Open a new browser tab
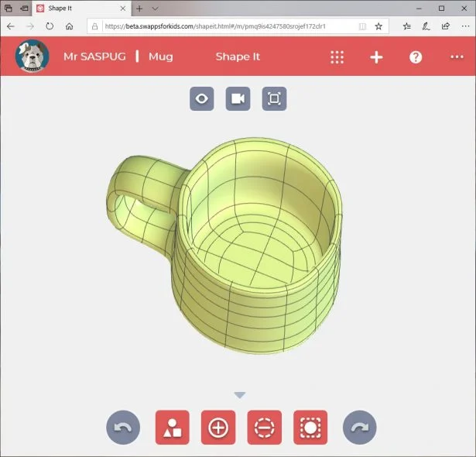The width and height of the screenshot is (476, 457). 139,8
